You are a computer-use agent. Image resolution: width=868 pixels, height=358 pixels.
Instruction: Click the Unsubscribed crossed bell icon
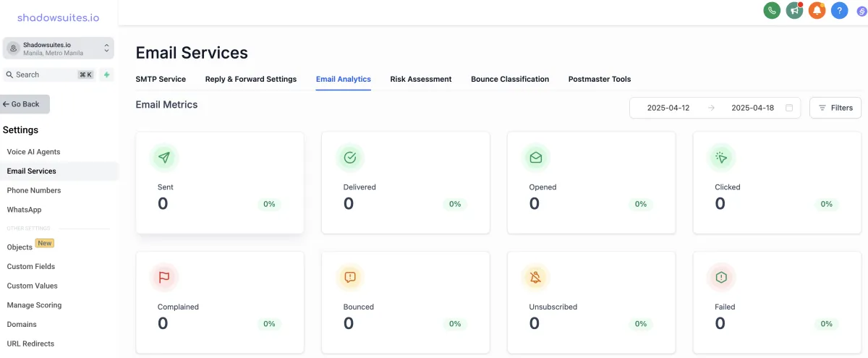536,277
